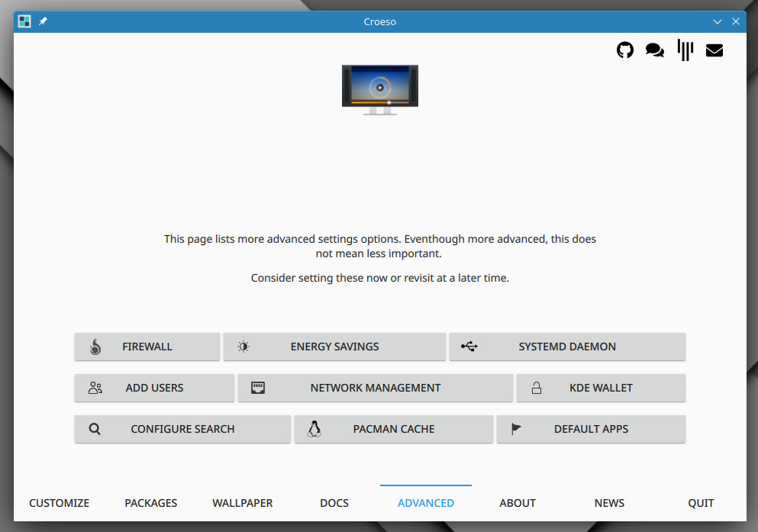
Task: Open the Configure Search button
Action: click(182, 429)
